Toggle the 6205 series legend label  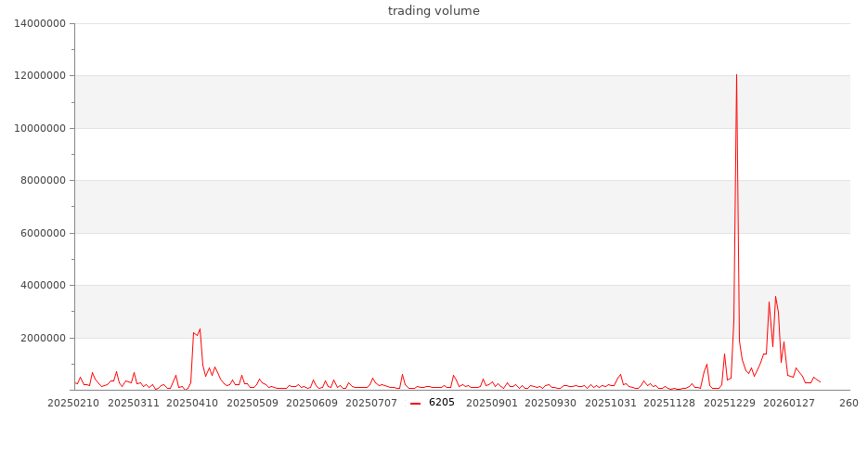441,403
